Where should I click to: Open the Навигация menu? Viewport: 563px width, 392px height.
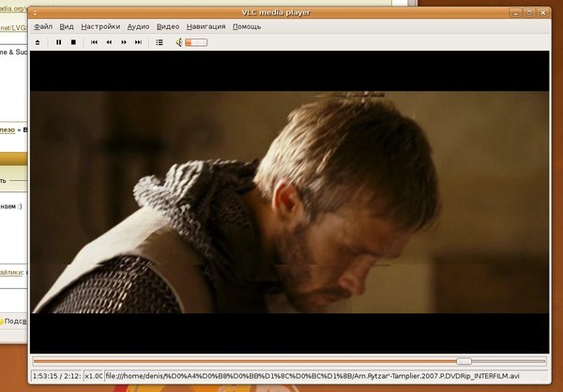click(x=205, y=26)
